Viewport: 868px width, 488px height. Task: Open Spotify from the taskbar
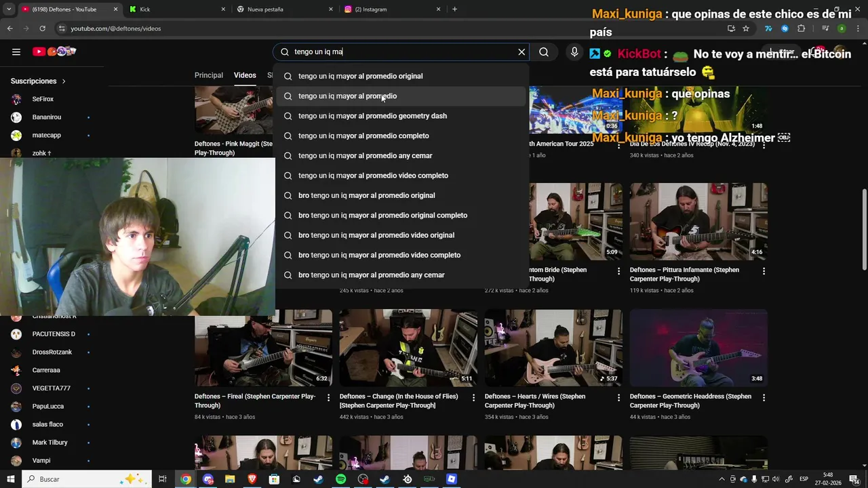pyautogui.click(x=340, y=479)
